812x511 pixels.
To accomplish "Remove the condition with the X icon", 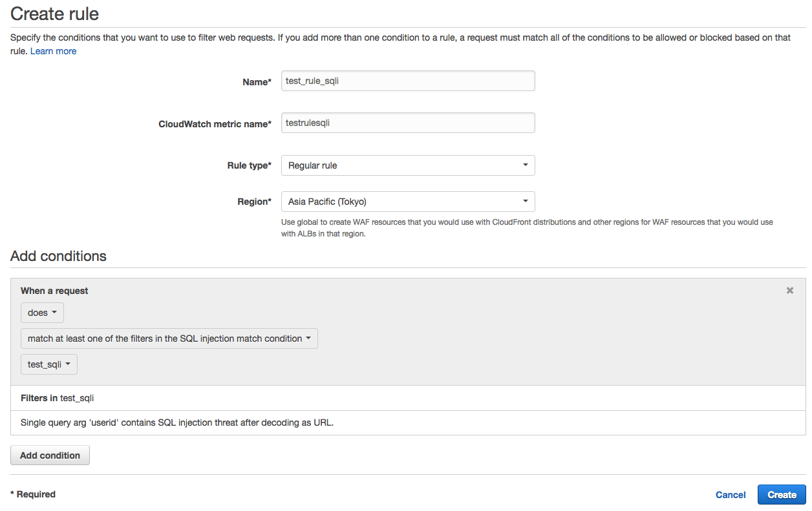I will click(x=789, y=291).
